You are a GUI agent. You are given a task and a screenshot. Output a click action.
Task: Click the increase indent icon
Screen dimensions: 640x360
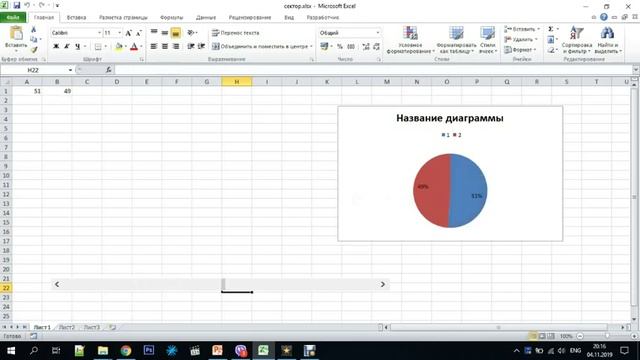coord(201,47)
